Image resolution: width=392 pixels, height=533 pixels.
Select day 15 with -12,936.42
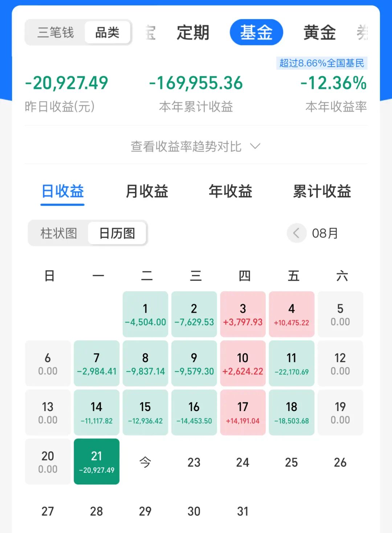(145, 412)
